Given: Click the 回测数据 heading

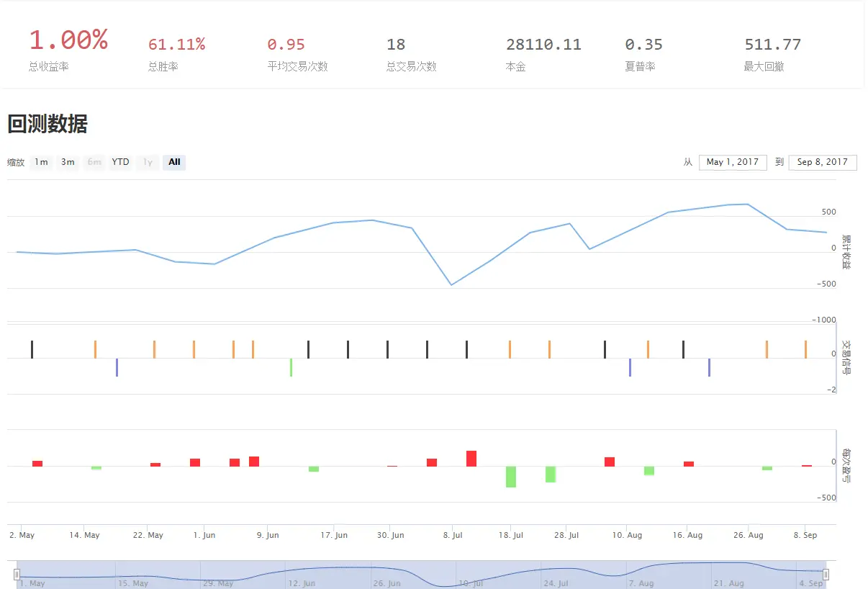Looking at the screenshot, I should coord(48,124).
